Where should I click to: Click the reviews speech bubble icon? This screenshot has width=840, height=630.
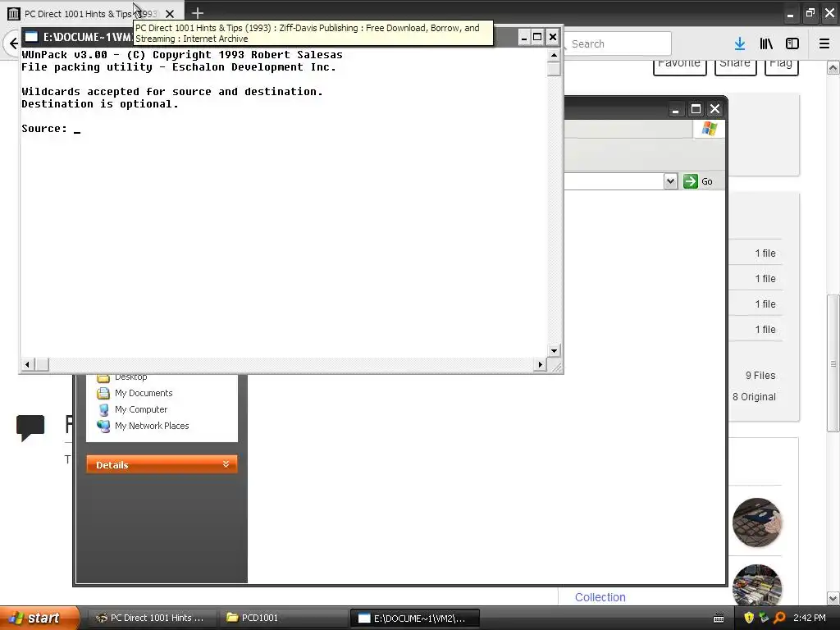pos(30,428)
